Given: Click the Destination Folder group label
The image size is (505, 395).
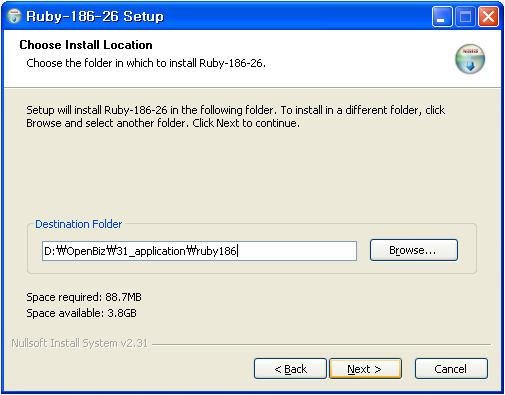Looking at the screenshot, I should [79, 224].
